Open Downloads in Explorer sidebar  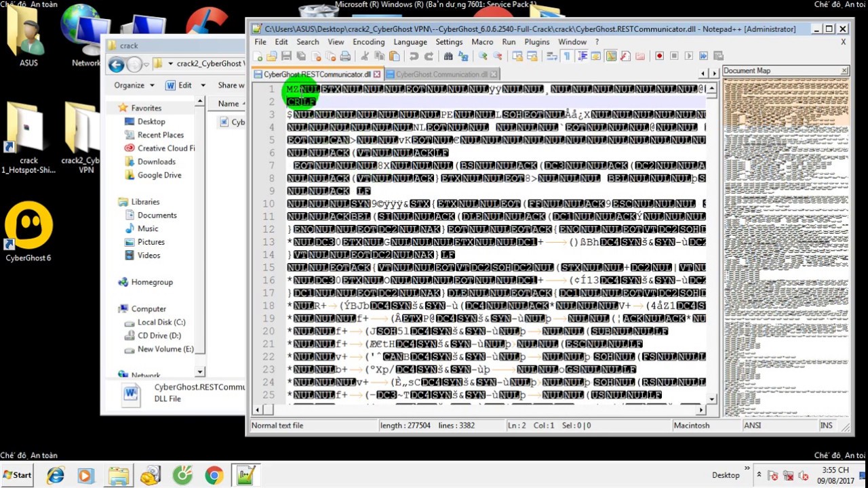[156, 162]
